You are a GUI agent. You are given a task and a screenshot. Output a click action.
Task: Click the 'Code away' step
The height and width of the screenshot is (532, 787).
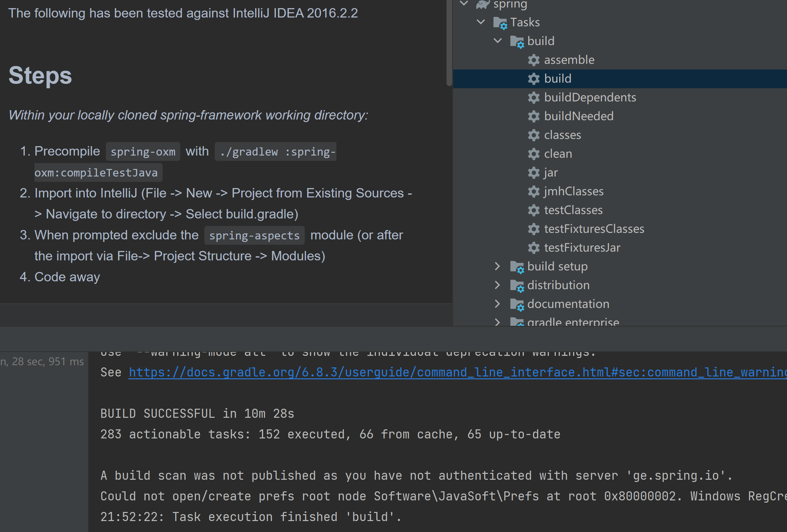tap(67, 277)
